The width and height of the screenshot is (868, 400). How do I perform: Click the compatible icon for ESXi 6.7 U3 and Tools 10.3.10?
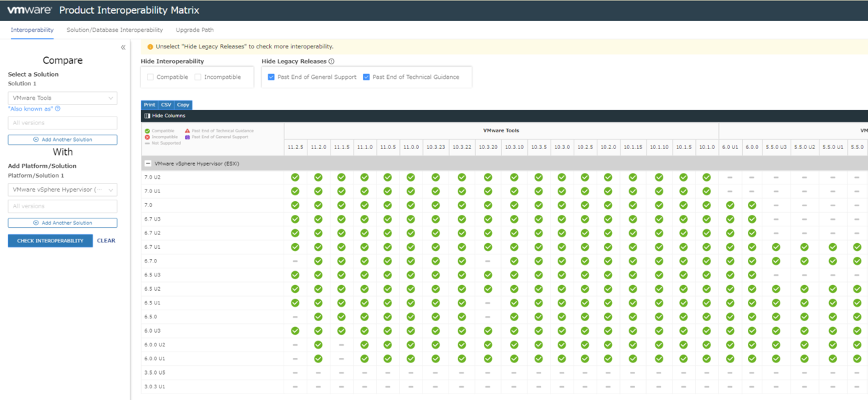(514, 219)
